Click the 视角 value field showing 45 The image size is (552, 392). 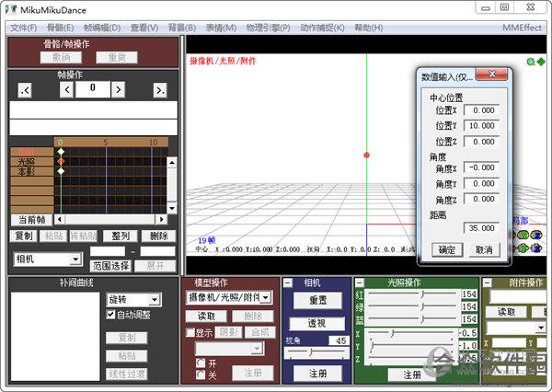(339, 340)
